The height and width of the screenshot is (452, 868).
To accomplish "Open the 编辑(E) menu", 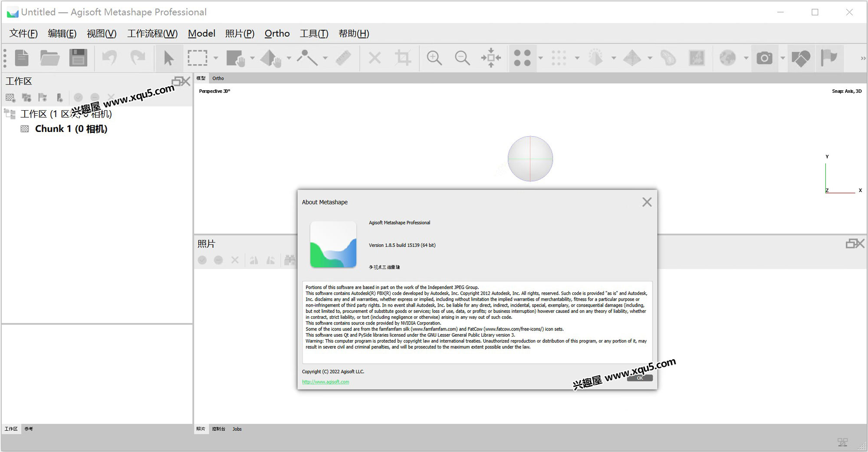I will (x=62, y=33).
